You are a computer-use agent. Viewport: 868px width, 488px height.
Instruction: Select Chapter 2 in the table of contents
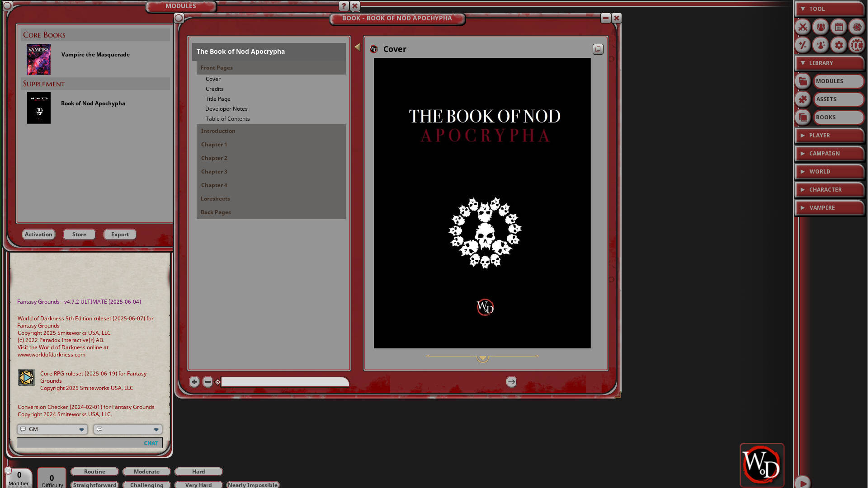pyautogui.click(x=214, y=158)
